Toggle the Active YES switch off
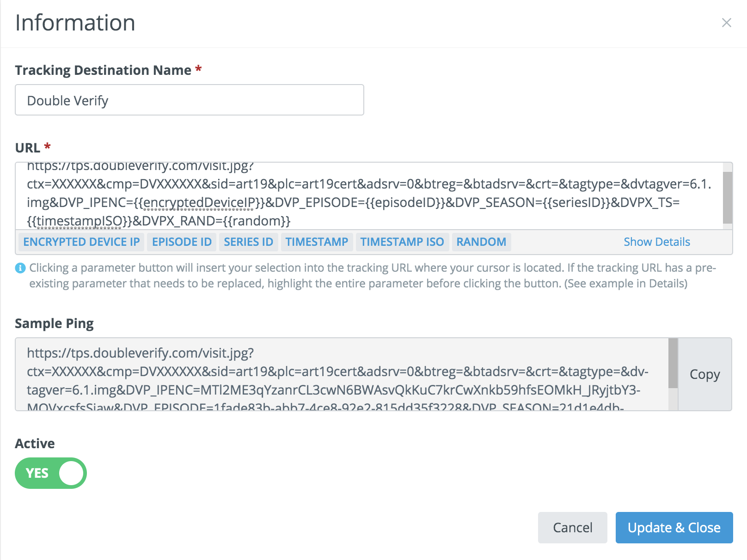747x560 pixels. [x=51, y=473]
